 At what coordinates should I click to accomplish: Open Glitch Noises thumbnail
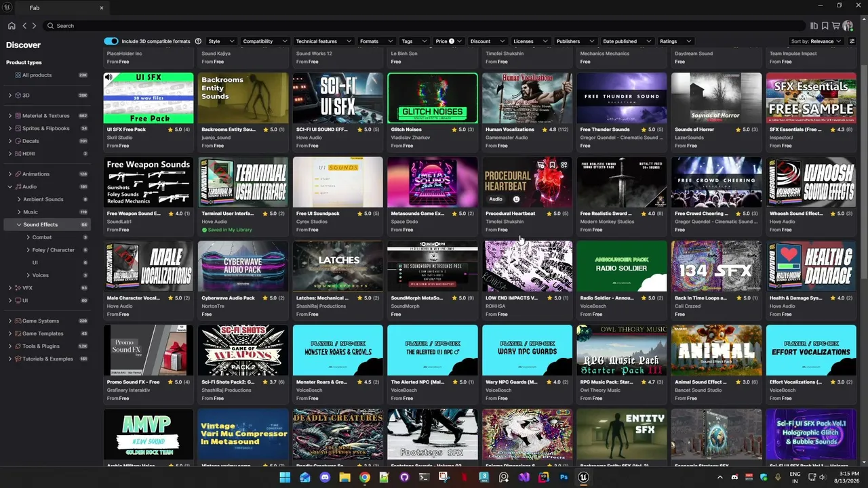click(x=433, y=98)
